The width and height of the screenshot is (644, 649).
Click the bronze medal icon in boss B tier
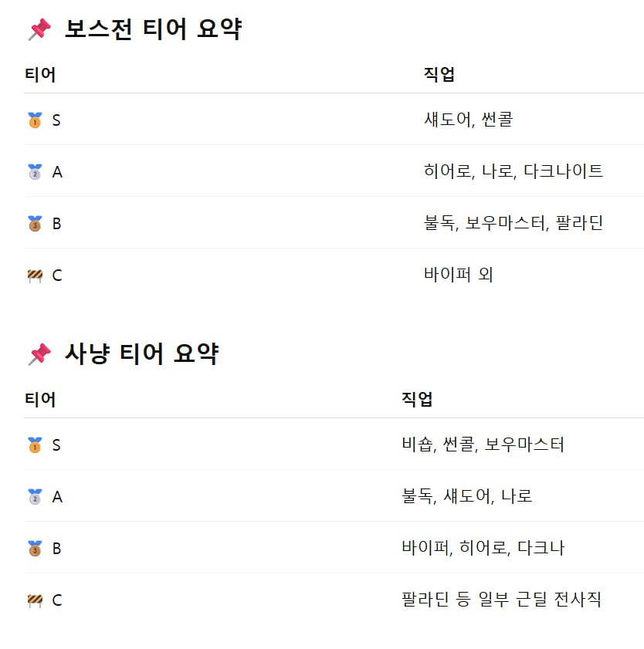[x=35, y=224]
